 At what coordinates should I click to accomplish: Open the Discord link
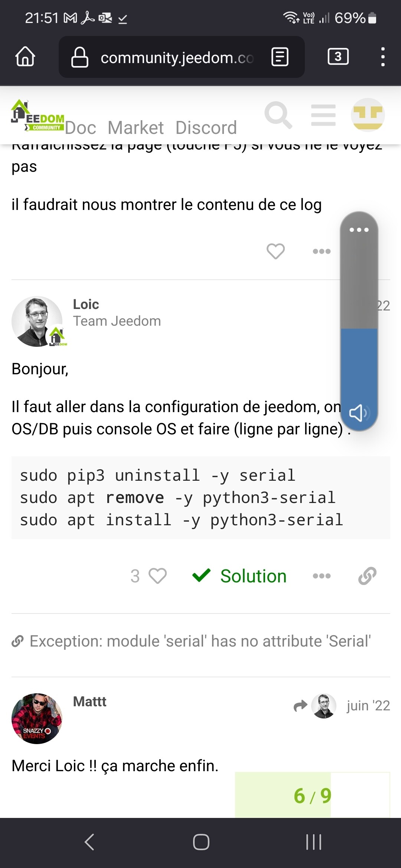point(206,128)
